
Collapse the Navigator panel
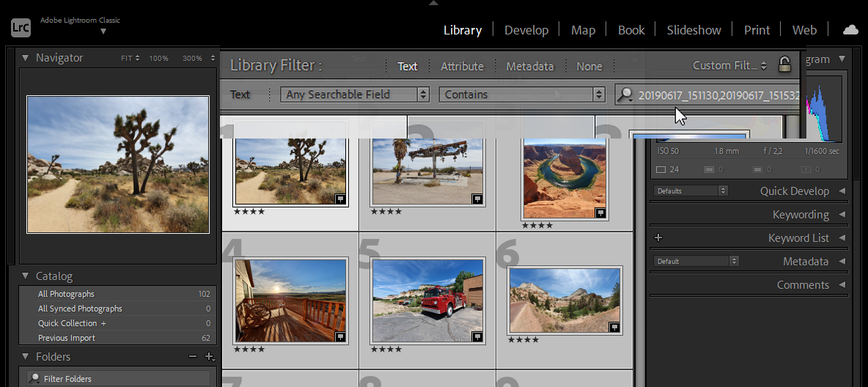pos(25,58)
